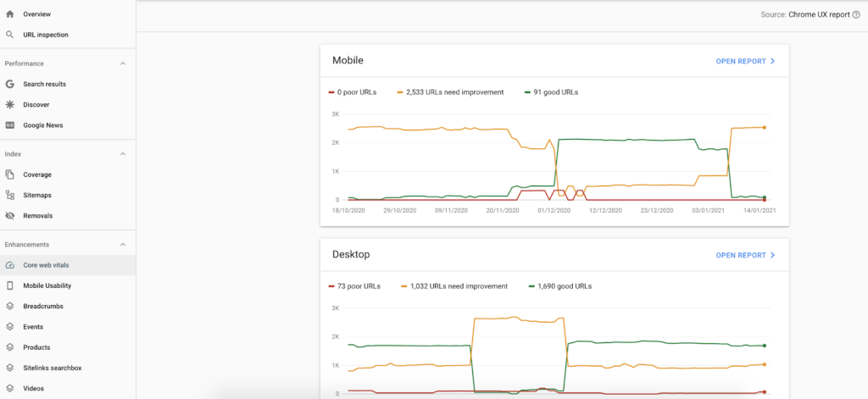This screenshot has width=868, height=399.
Task: Click the Videos layers icon
Action: coord(9,389)
